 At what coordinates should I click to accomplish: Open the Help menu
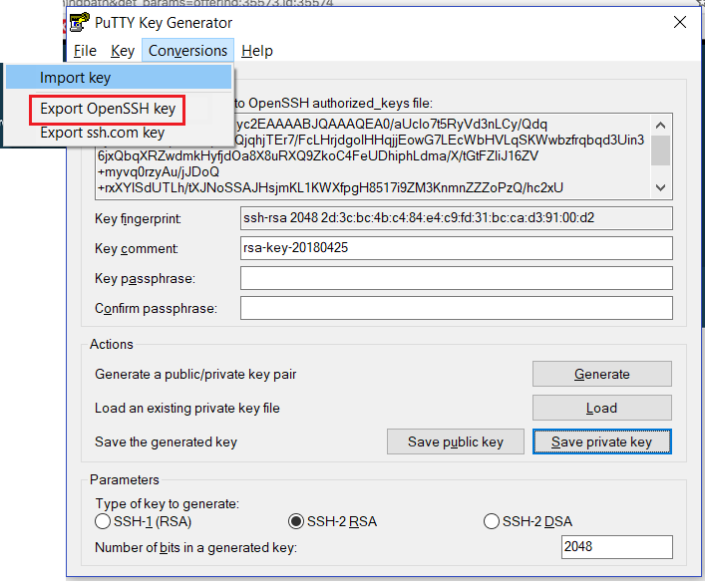256,51
